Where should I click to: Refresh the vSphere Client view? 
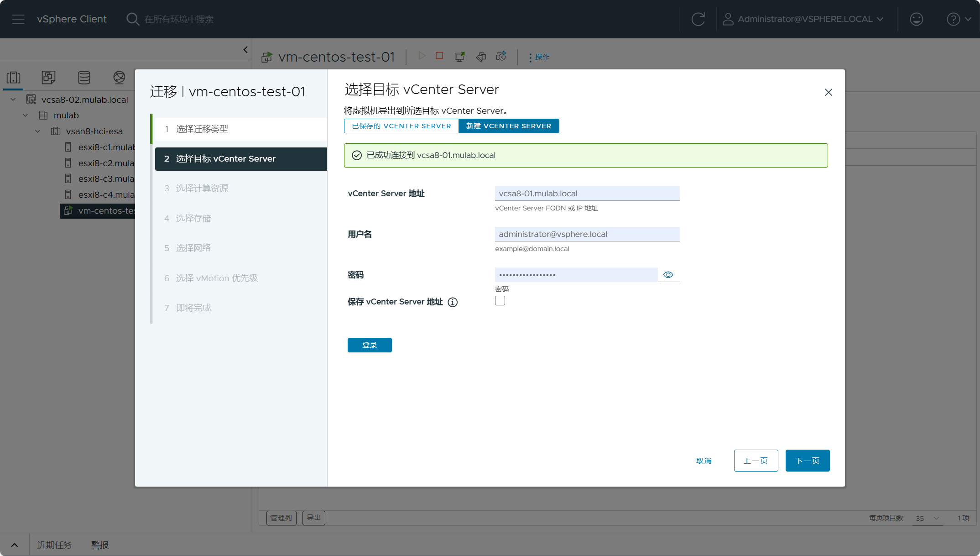pyautogui.click(x=698, y=19)
